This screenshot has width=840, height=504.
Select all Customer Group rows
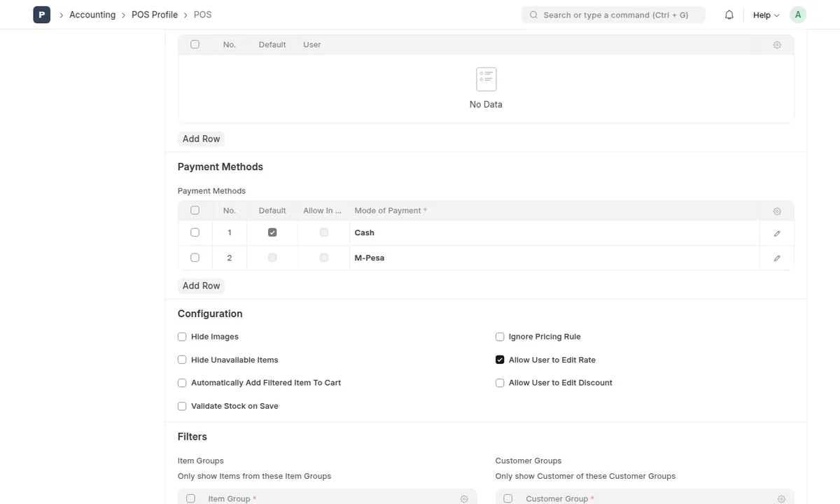coord(508,498)
